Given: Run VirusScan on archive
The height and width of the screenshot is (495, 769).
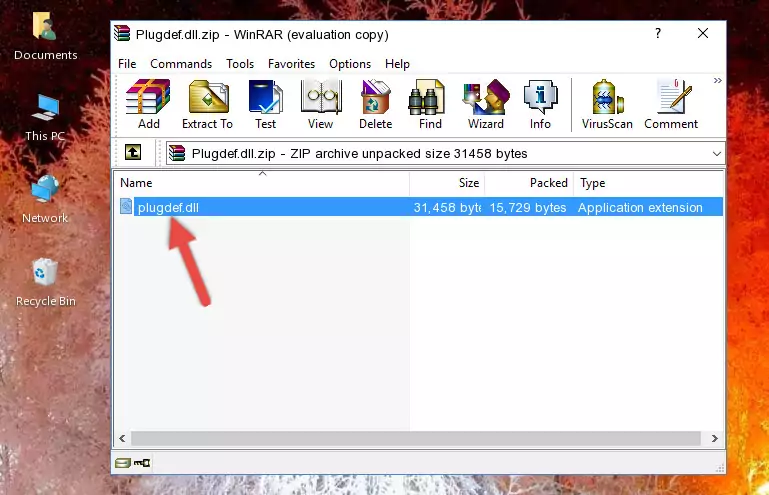Looking at the screenshot, I should [x=607, y=104].
